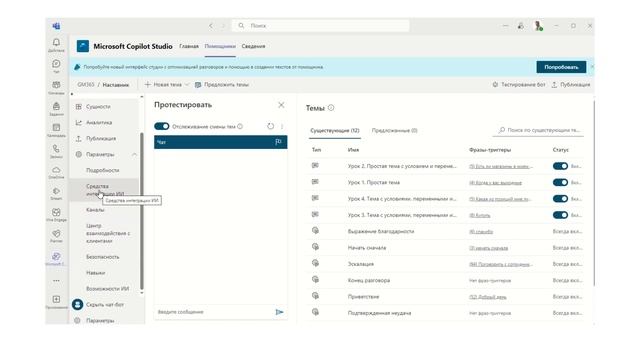640x360 pixels.
Task: Click Скрыть чат-бот button
Action: point(98,304)
